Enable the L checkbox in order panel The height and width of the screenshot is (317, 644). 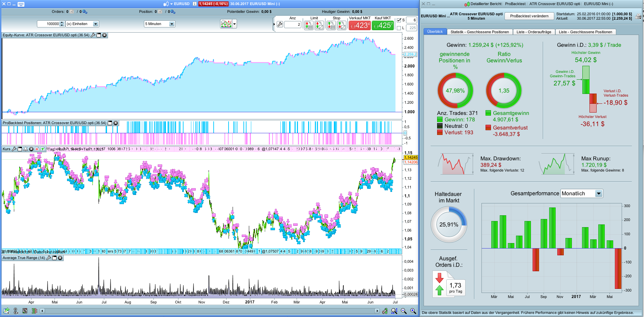pos(399,28)
